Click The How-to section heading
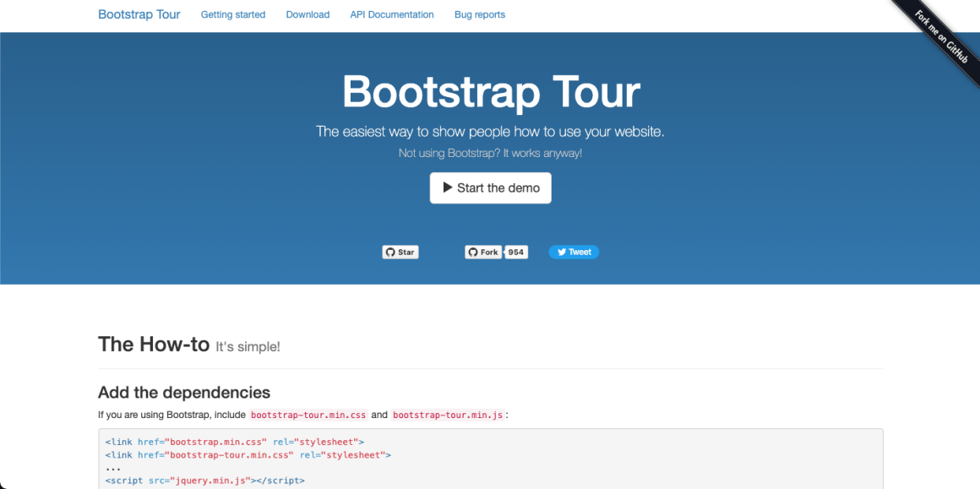This screenshot has height=489, width=980. coord(154,344)
